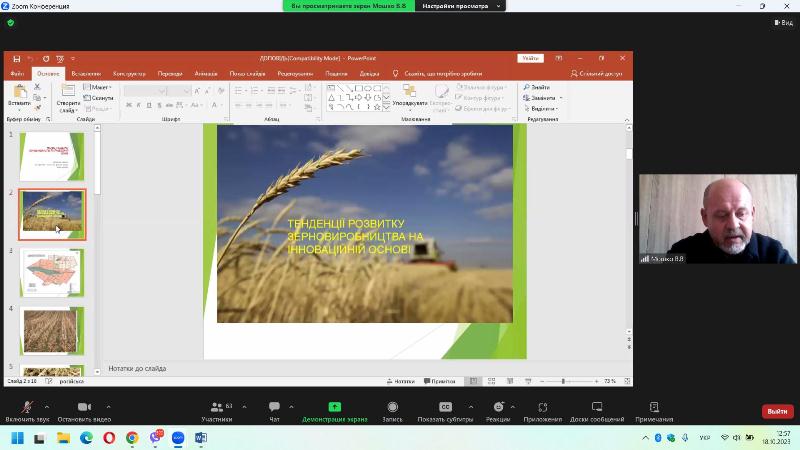Open the Примечания notes icon

click(x=654, y=408)
